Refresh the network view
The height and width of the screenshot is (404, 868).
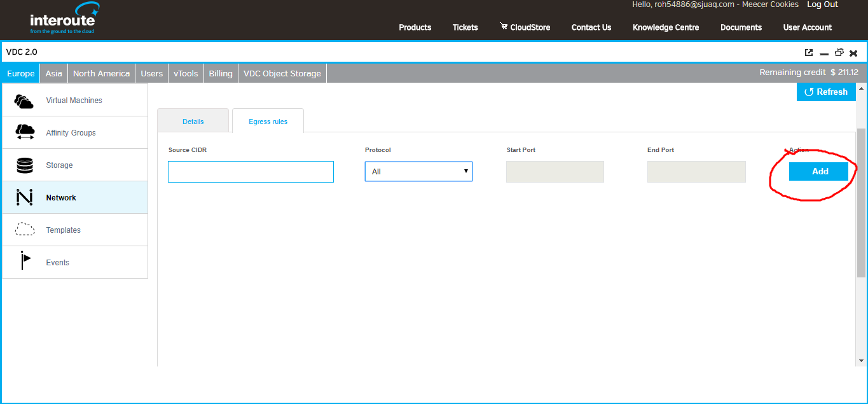[x=826, y=92]
